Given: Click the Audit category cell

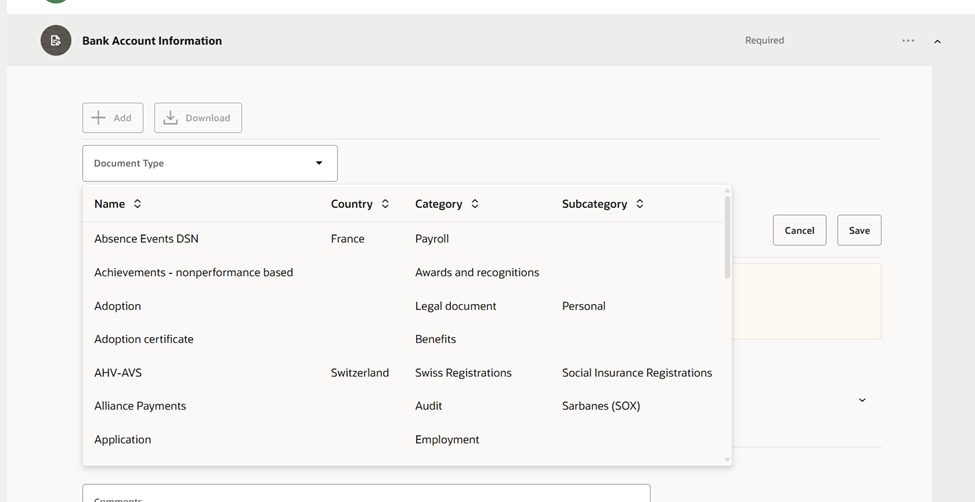Looking at the screenshot, I should click(428, 406).
